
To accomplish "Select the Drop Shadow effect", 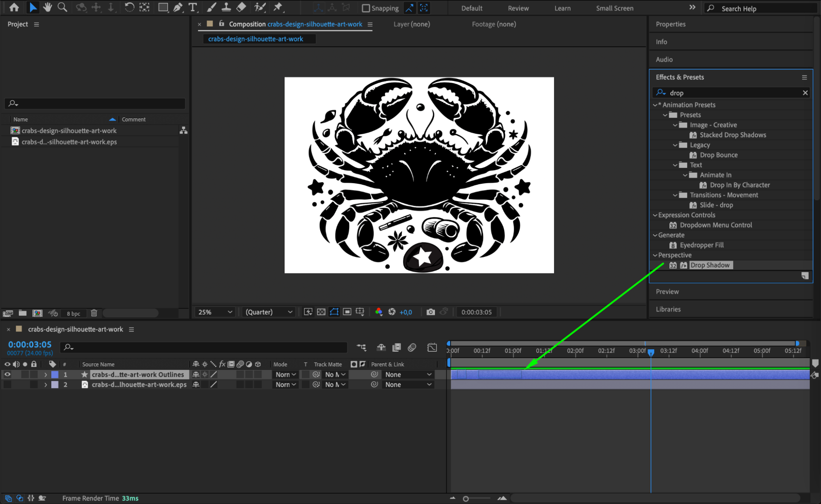I will 710,265.
